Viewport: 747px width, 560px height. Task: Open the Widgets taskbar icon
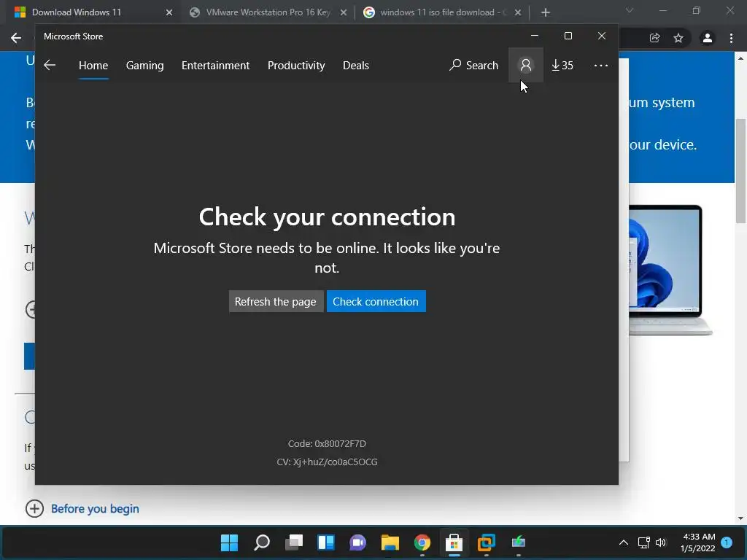326,542
